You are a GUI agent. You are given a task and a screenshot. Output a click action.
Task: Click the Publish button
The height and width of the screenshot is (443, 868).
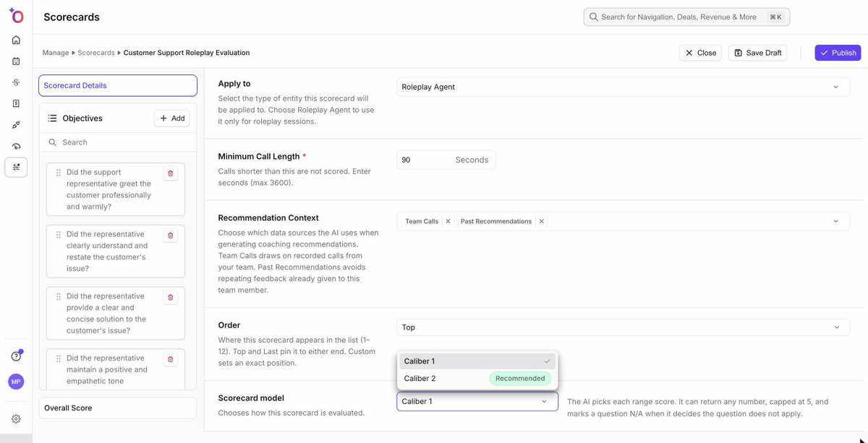tap(838, 53)
